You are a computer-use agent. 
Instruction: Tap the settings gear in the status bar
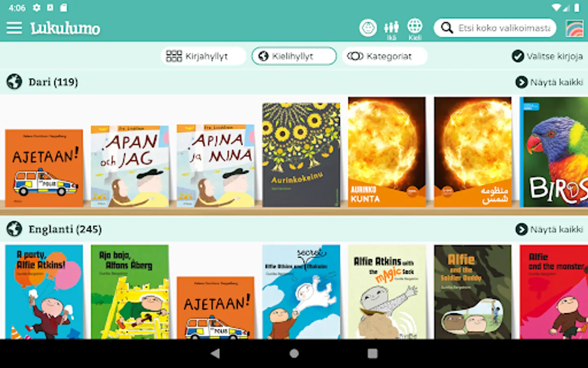tap(37, 7)
